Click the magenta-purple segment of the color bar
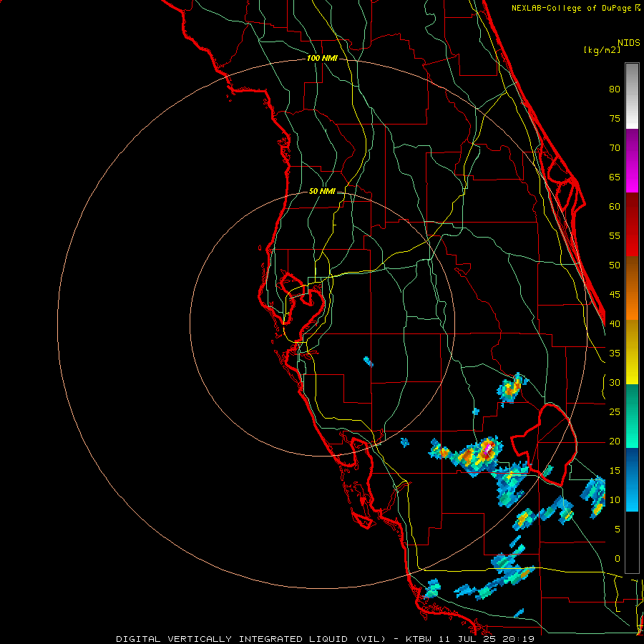 [632, 161]
